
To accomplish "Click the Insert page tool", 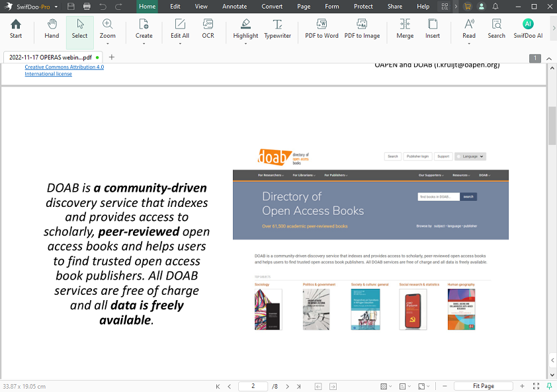I will coord(433,29).
